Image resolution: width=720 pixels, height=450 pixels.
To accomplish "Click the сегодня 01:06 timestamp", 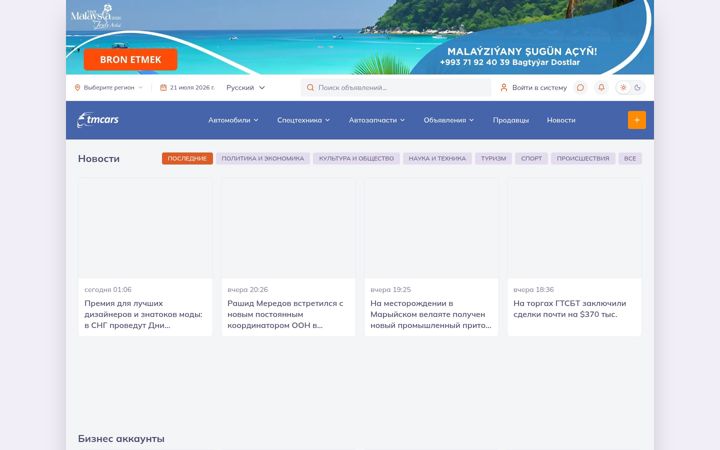I will coord(108,289).
